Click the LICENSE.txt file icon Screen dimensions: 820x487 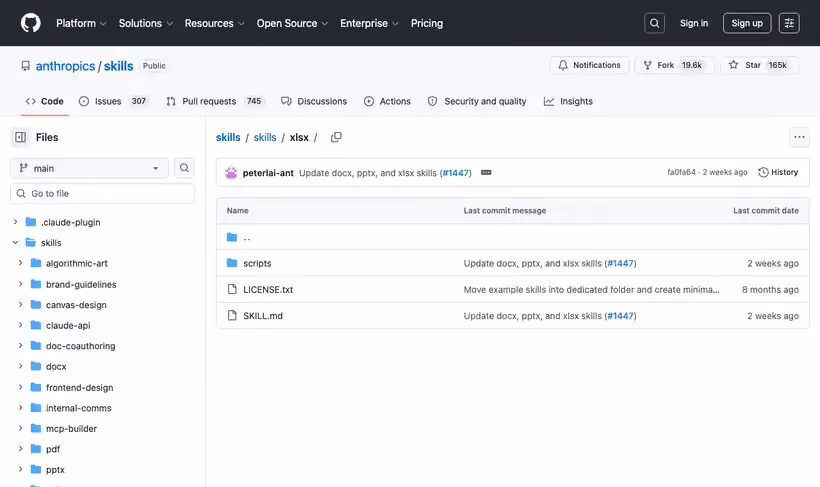pyautogui.click(x=232, y=289)
